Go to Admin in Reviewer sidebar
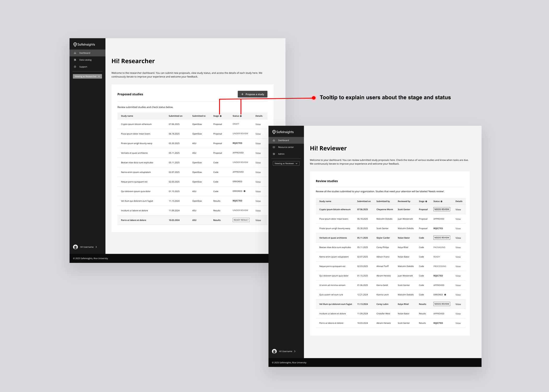 (x=281, y=154)
